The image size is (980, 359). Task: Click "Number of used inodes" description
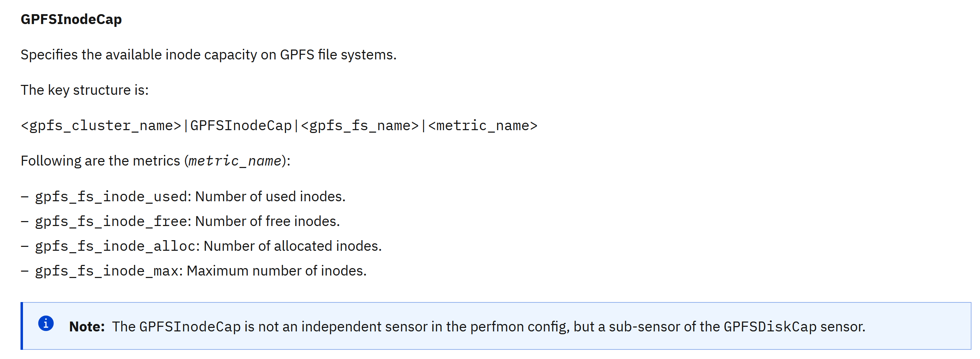click(270, 197)
